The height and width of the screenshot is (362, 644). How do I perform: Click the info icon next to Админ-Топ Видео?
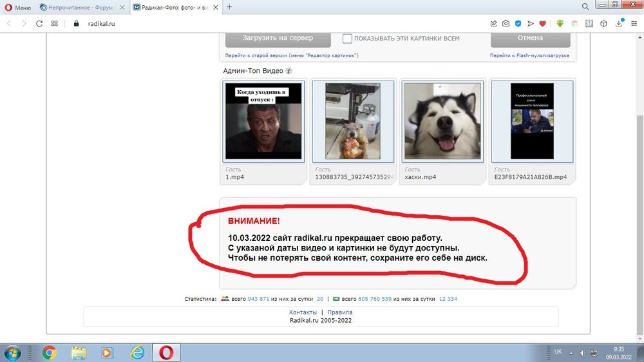289,71
